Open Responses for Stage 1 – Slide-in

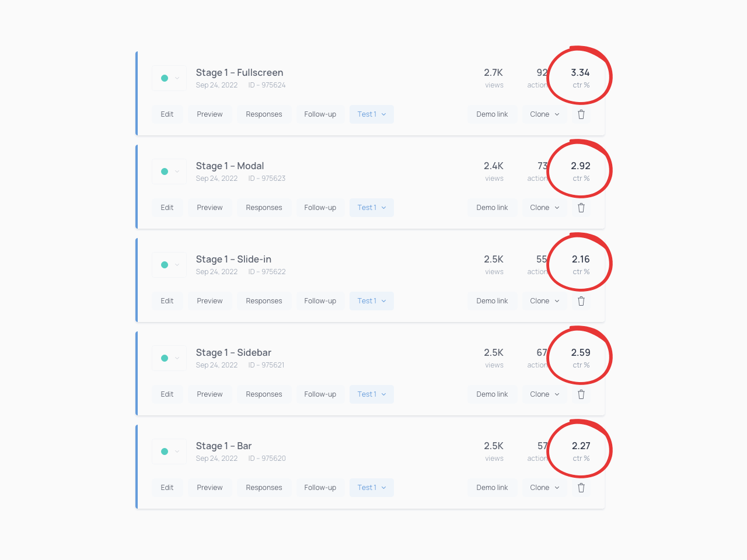click(x=264, y=301)
